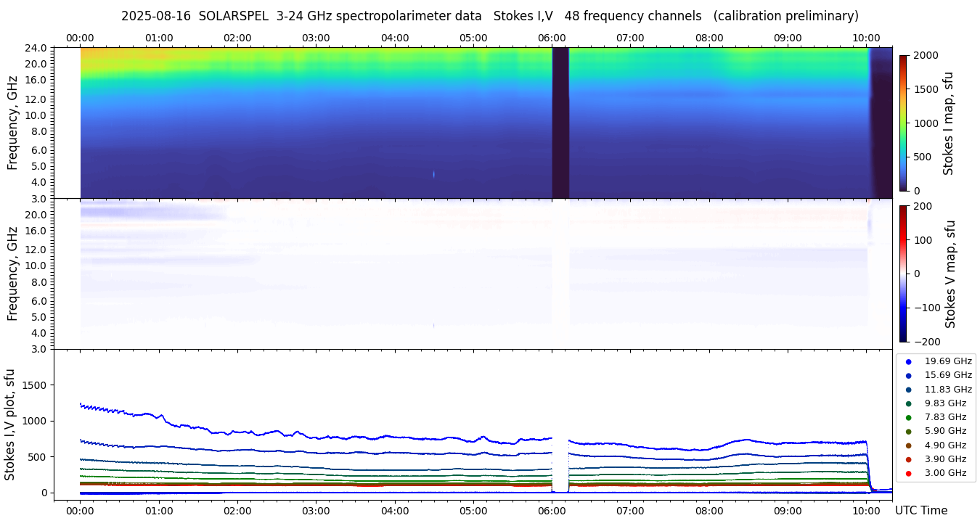This screenshot has width=980, height=526.
Task: Click the 19.69 GHz legend marker dot
Action: click(908, 361)
